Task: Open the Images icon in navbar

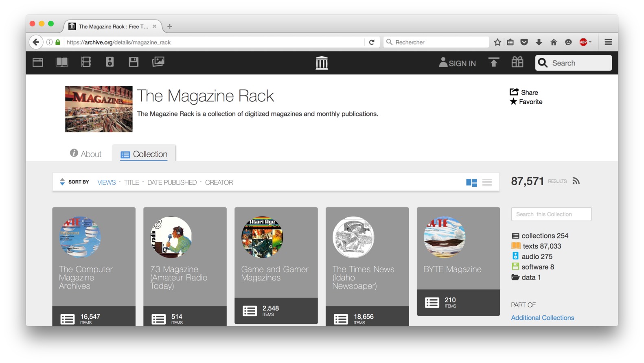Action: (158, 62)
